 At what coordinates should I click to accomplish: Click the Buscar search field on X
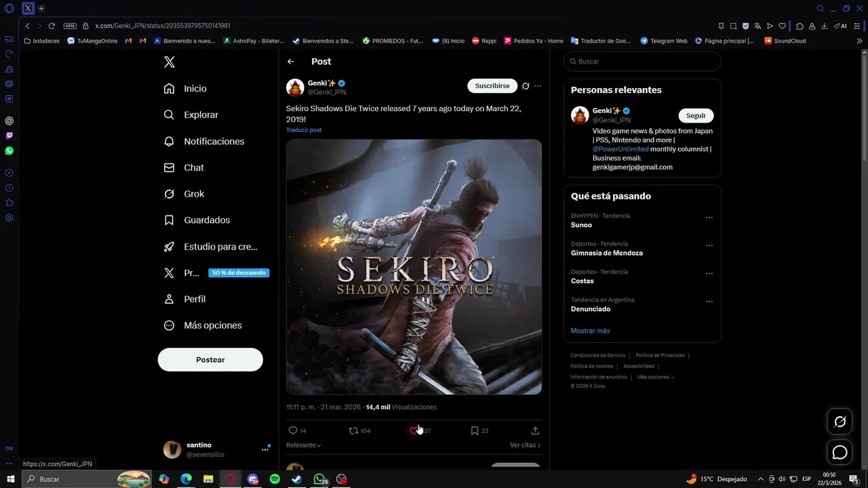tap(642, 62)
